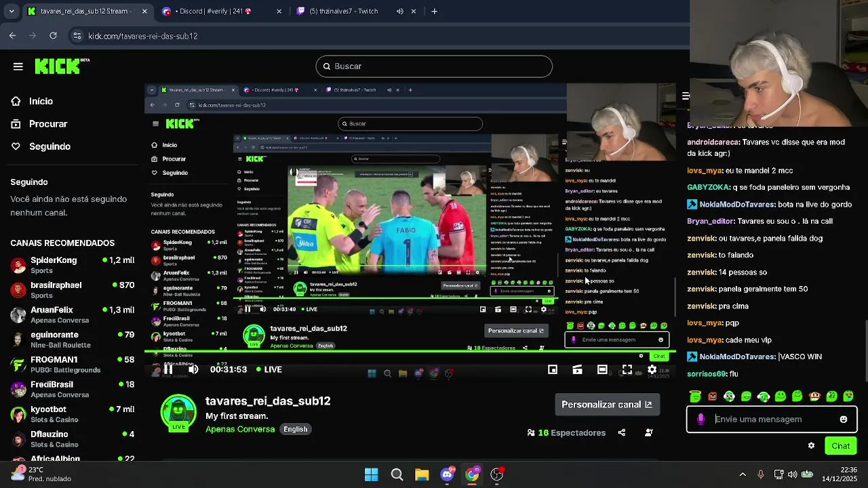Select the red mushroom emote
Viewport: 868px width, 488px height.
click(814, 396)
